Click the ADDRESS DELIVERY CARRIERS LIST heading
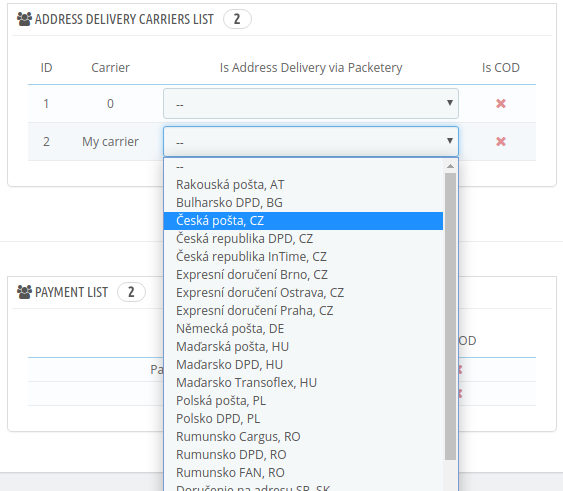Viewport: 563px width, 491px height. 124,19
